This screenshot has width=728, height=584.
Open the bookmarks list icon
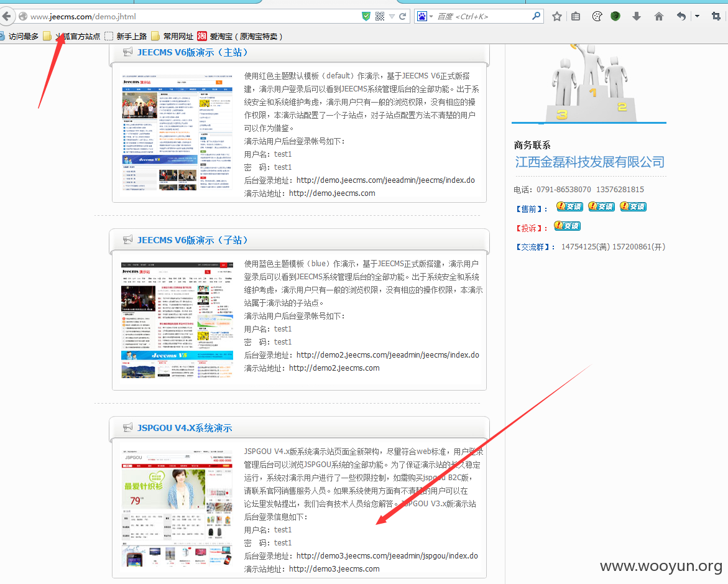[x=576, y=17]
